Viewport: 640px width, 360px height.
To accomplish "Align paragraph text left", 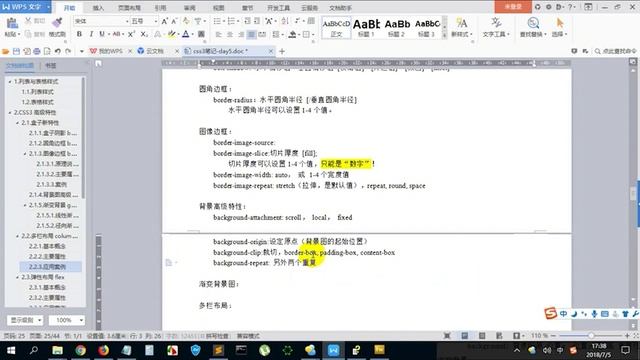I will point(218,34).
